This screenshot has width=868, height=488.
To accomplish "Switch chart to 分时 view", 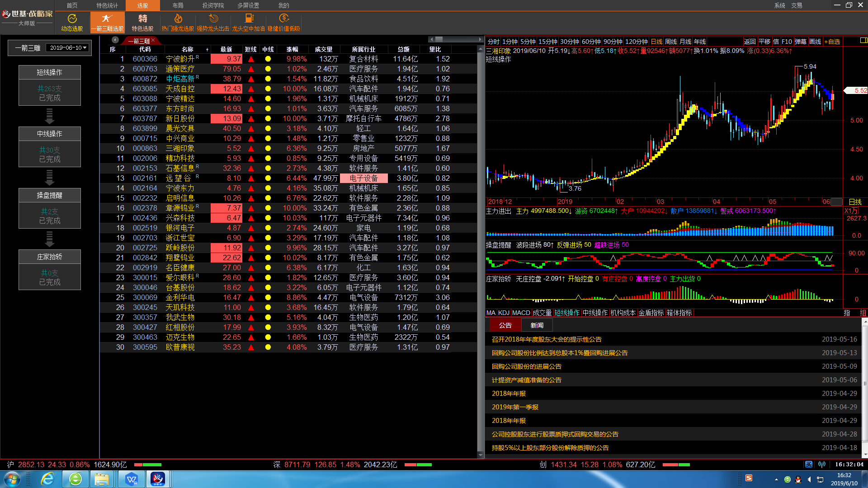I will pos(493,42).
